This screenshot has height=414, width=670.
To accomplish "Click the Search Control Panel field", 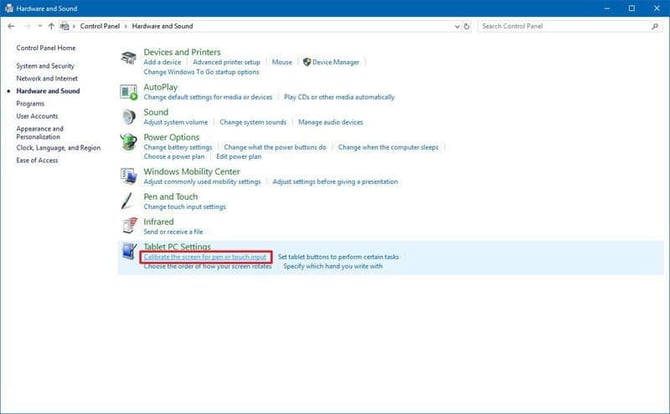I will [x=565, y=26].
